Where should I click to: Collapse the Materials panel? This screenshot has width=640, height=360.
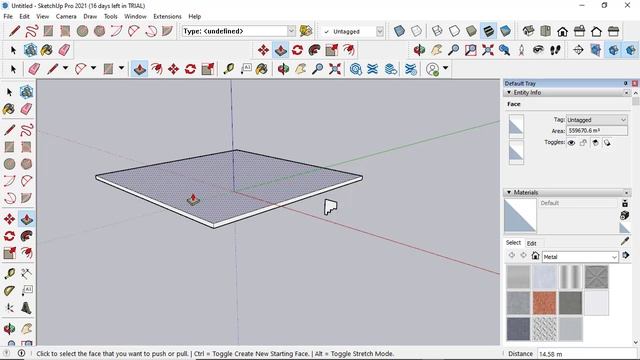pos(509,192)
